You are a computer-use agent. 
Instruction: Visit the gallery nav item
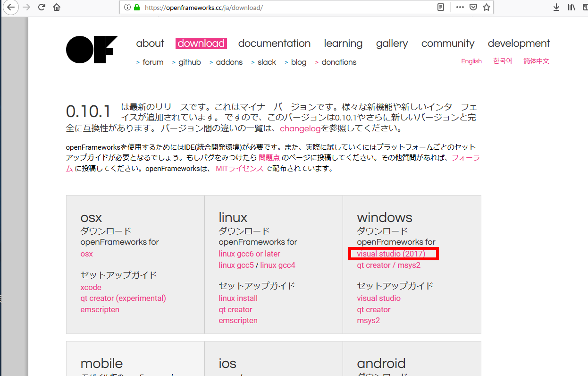[392, 43]
